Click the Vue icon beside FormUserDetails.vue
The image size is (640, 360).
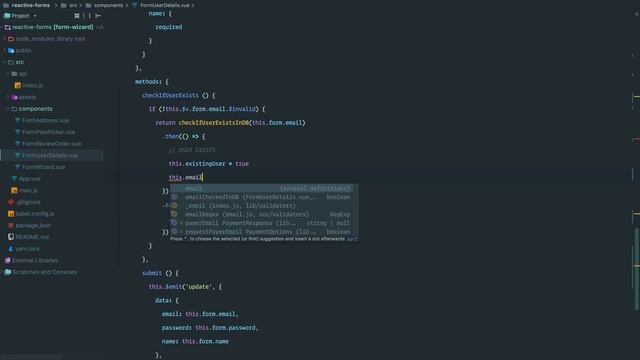pos(18,156)
